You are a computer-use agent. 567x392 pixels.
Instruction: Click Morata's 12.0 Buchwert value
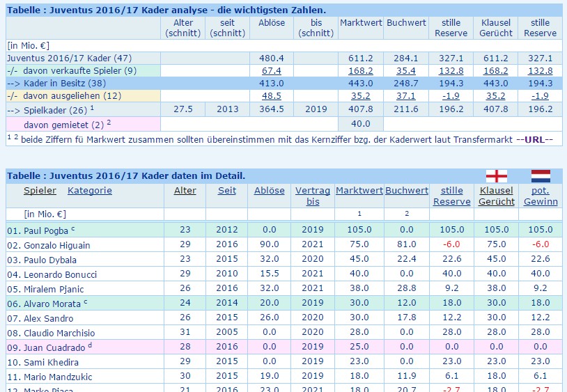407,303
